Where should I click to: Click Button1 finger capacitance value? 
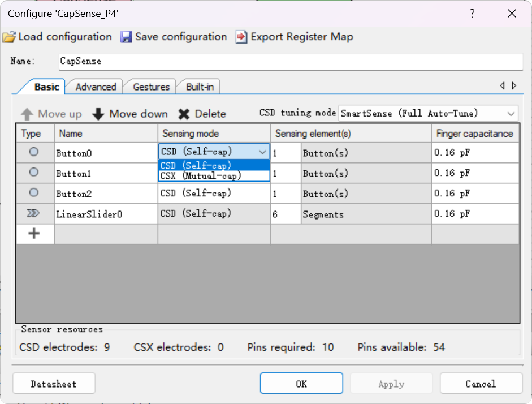pos(475,173)
